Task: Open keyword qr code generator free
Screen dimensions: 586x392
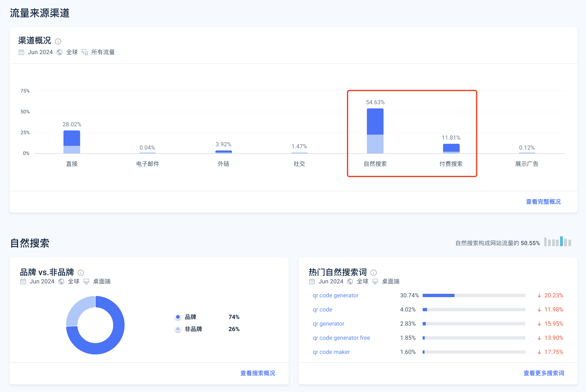Action: tap(341, 338)
